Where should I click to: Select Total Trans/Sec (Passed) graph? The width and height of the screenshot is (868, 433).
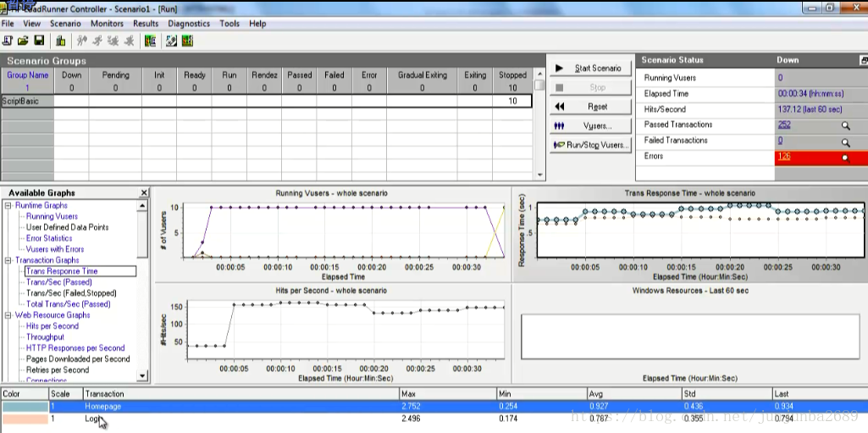pos(69,304)
